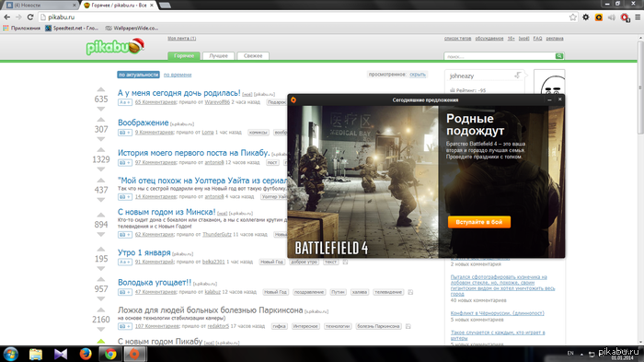The image size is (644, 362).
Task: Open the Chrome menu icon
Action: click(x=638, y=18)
